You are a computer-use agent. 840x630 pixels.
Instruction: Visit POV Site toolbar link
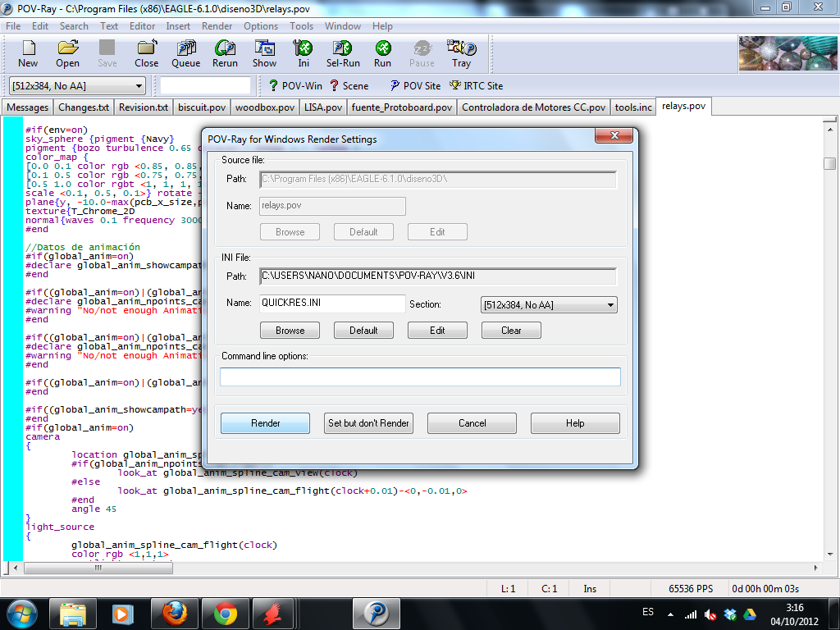click(415, 85)
